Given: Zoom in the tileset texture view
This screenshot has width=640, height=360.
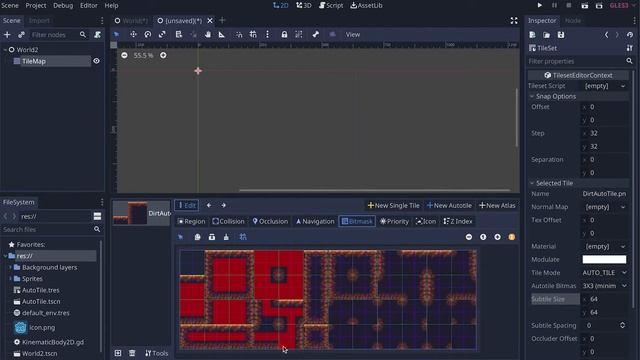Looking at the screenshot, I should [x=497, y=237].
